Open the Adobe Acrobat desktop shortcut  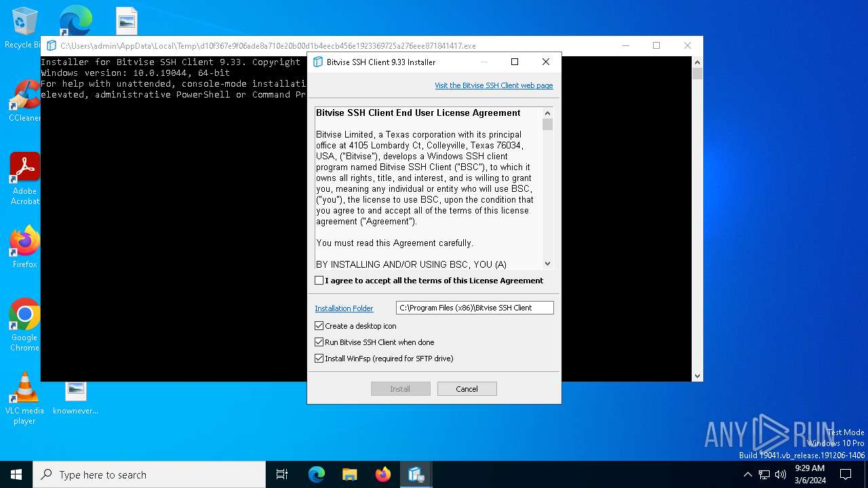24,179
